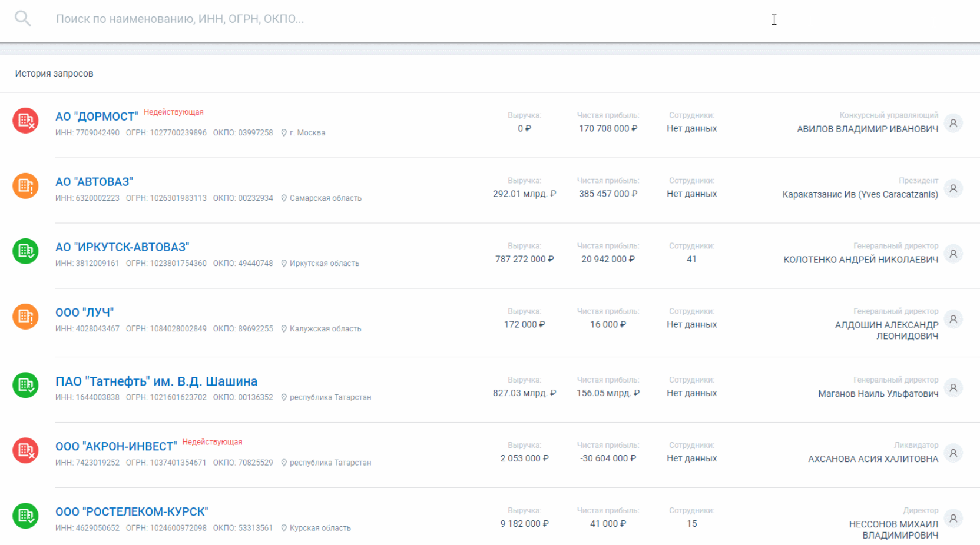This screenshot has height=545, width=980.
Task: Click the person icon next to Маганов Наиль Ульфатович
Action: 953,388
